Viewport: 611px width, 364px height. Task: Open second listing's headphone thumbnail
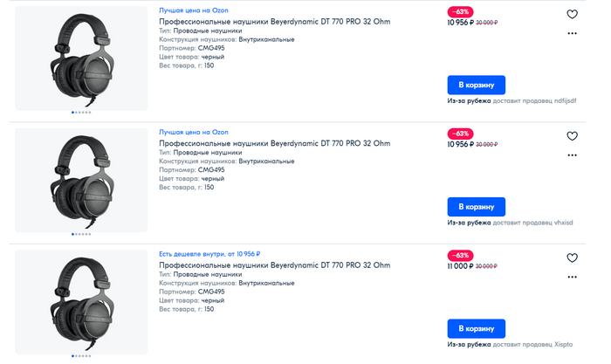click(81, 180)
